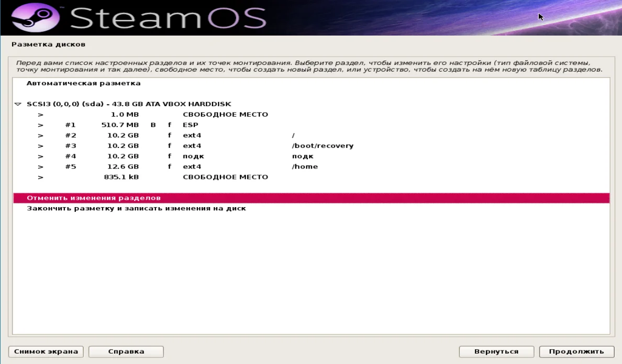Click the f format flag on partition #4

(170, 156)
